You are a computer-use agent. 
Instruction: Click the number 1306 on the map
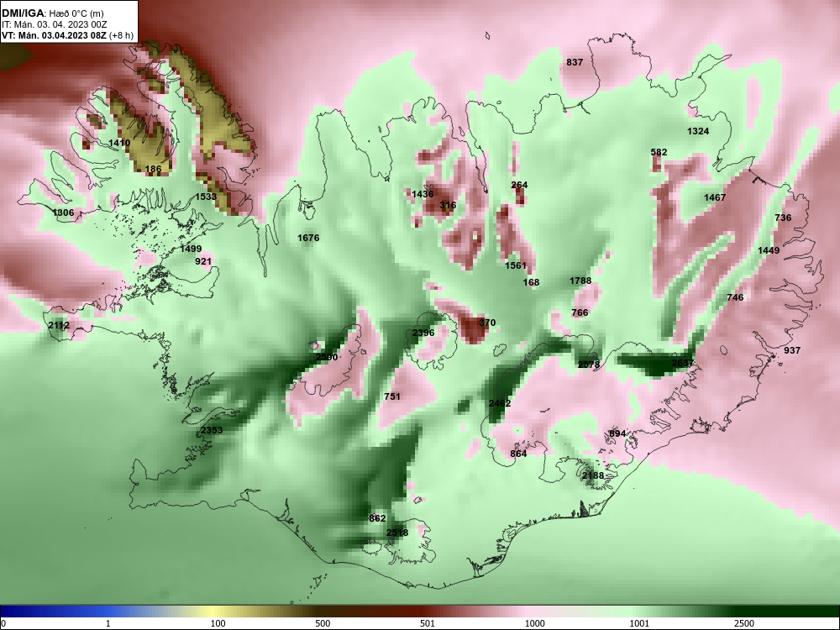(x=63, y=213)
